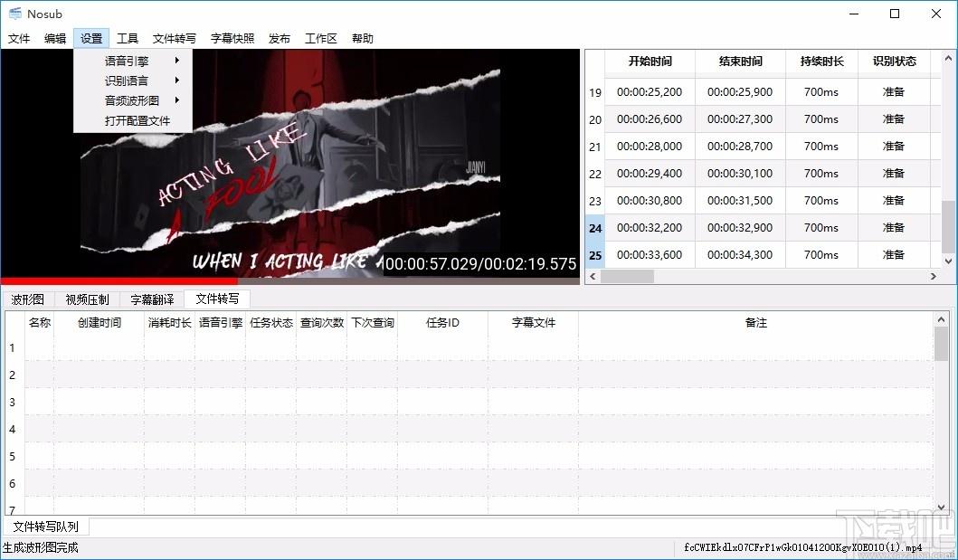The height and width of the screenshot is (560, 958).
Task: Click the 语音引擎 column header in transcription table
Action: point(221,322)
